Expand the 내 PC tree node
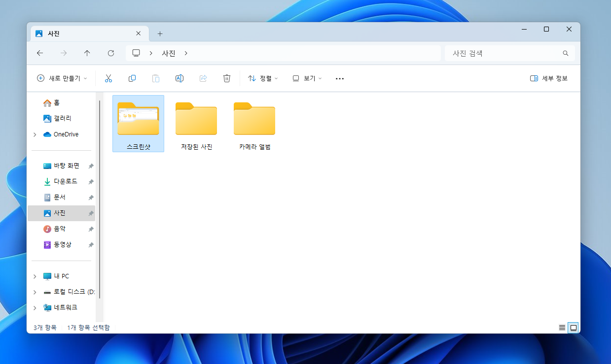Viewport: 611px width, 364px height. click(x=35, y=276)
